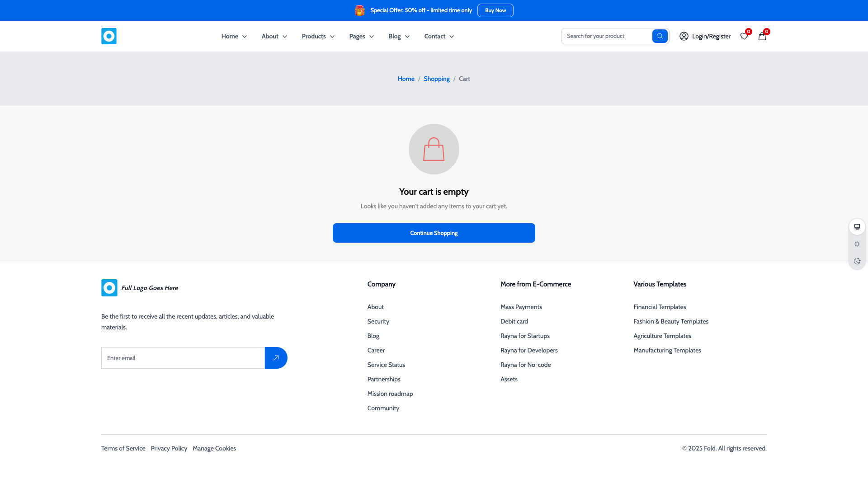Expand the Pages dropdown menu
The height and width of the screenshot is (488, 868).
click(x=361, y=36)
